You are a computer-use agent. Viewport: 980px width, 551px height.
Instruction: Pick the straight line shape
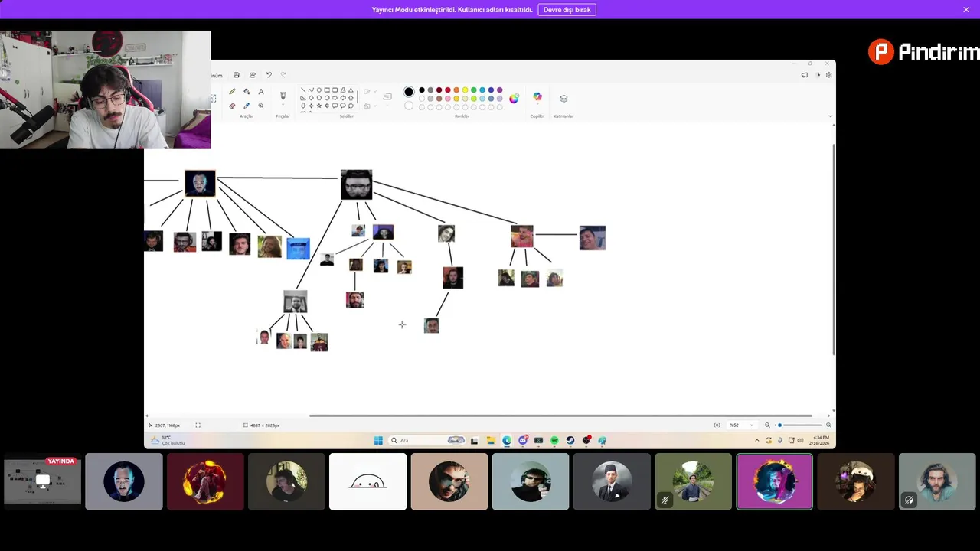(x=303, y=90)
